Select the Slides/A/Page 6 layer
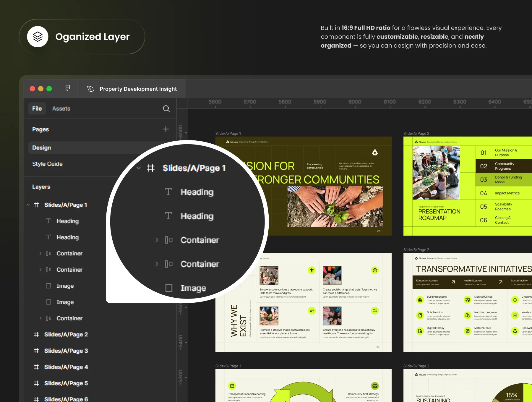 (x=66, y=399)
